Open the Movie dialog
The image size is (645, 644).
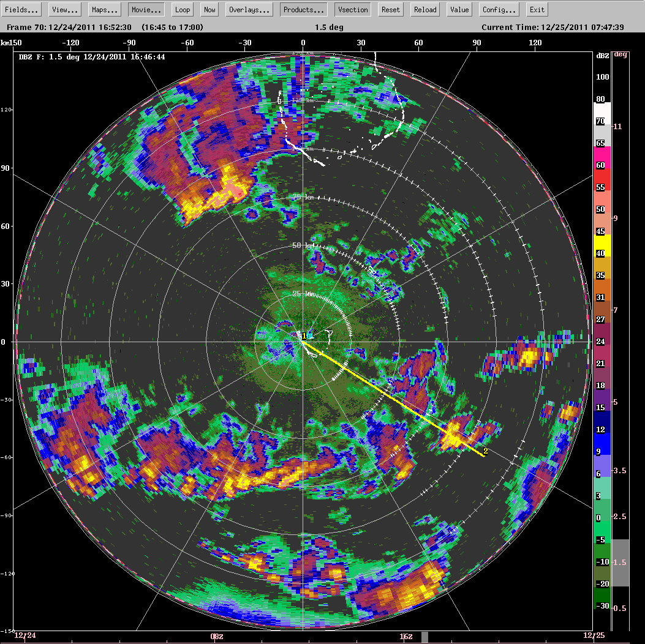coord(146,9)
